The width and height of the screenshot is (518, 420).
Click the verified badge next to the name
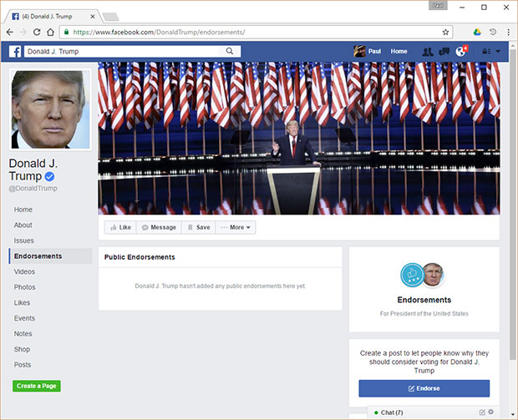(x=49, y=177)
